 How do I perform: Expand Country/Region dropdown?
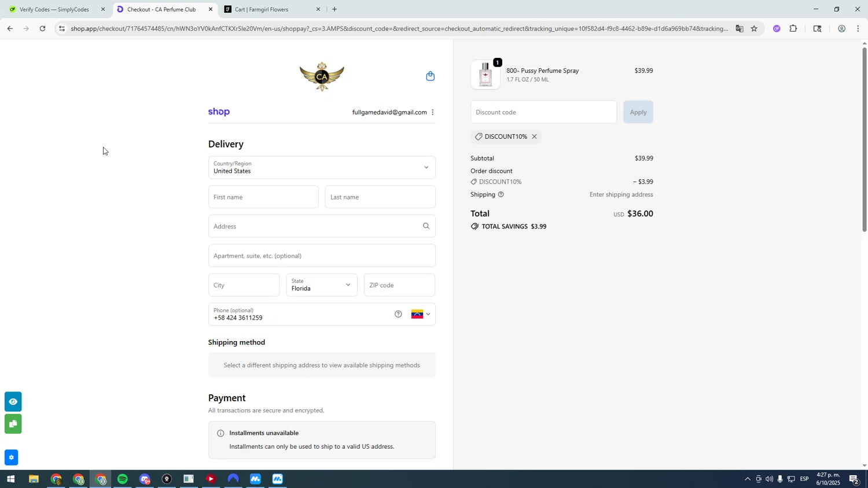click(322, 167)
